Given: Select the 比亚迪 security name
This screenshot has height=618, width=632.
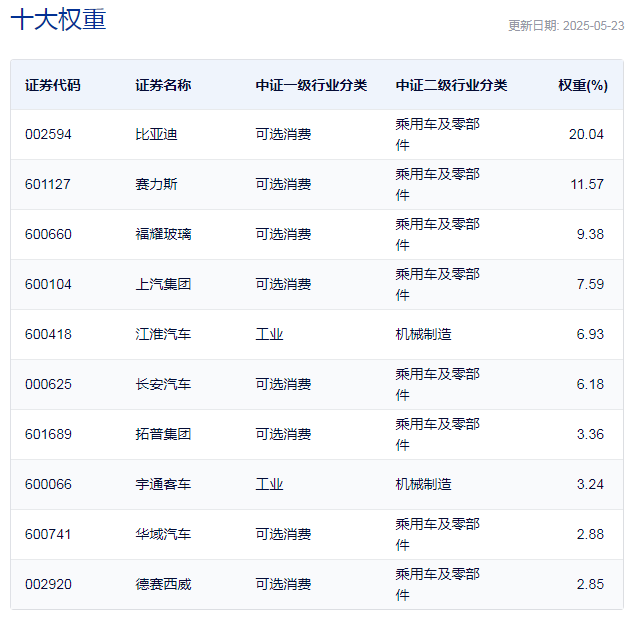Looking at the screenshot, I should tap(156, 134).
